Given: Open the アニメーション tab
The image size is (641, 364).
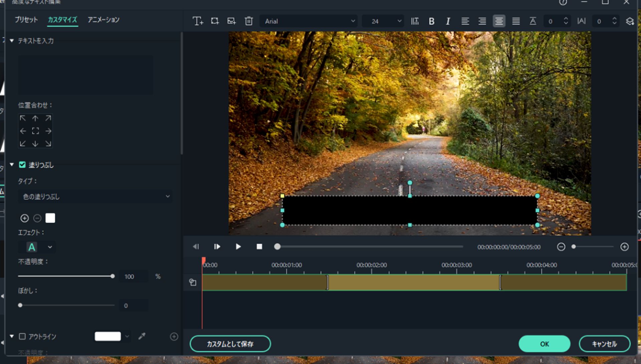Looking at the screenshot, I should pyautogui.click(x=103, y=20).
